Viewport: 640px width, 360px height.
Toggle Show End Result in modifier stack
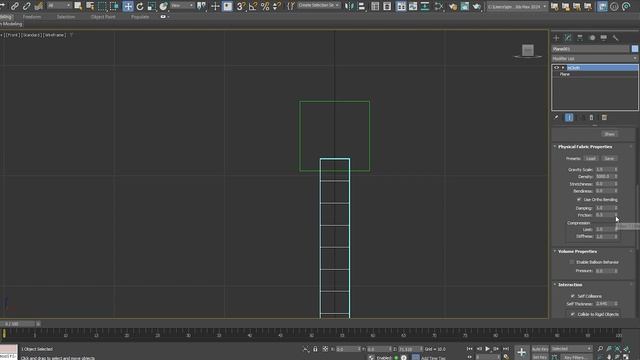[569, 118]
